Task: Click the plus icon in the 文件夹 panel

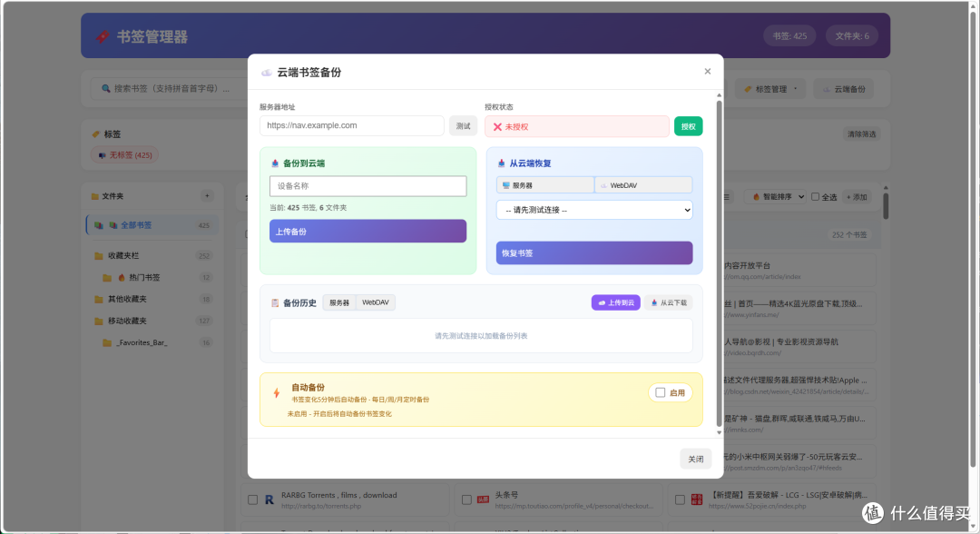Action: [207, 196]
